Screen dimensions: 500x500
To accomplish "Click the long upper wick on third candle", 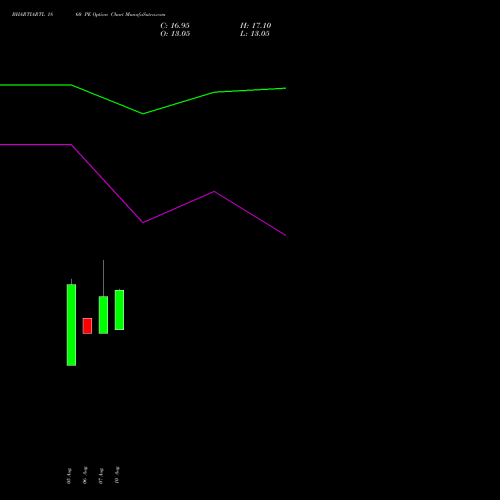I will (103, 278).
